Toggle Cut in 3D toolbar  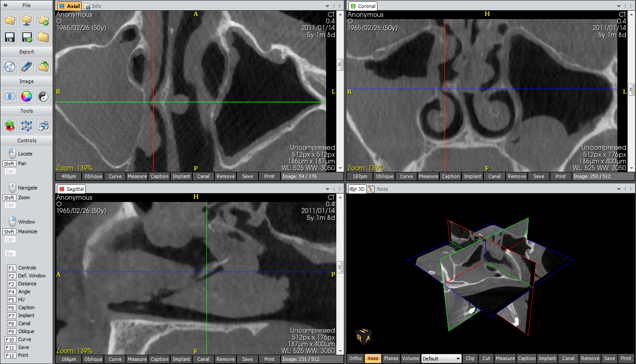(486, 358)
